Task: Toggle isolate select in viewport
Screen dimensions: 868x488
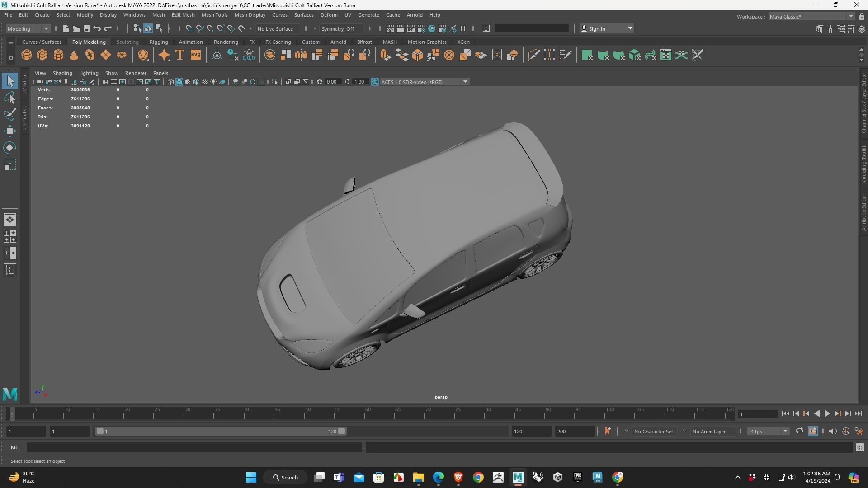Action: (x=274, y=82)
